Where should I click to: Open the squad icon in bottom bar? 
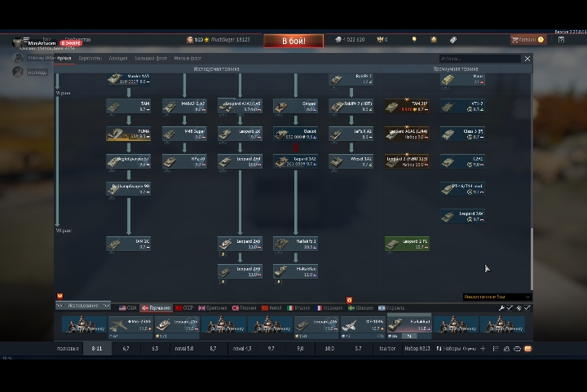506,349
